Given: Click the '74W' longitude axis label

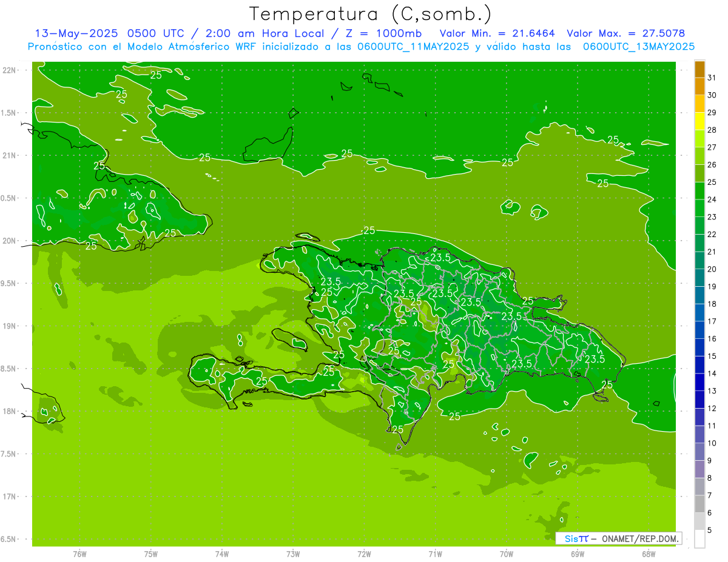Looking at the screenshot, I should pyautogui.click(x=222, y=554).
